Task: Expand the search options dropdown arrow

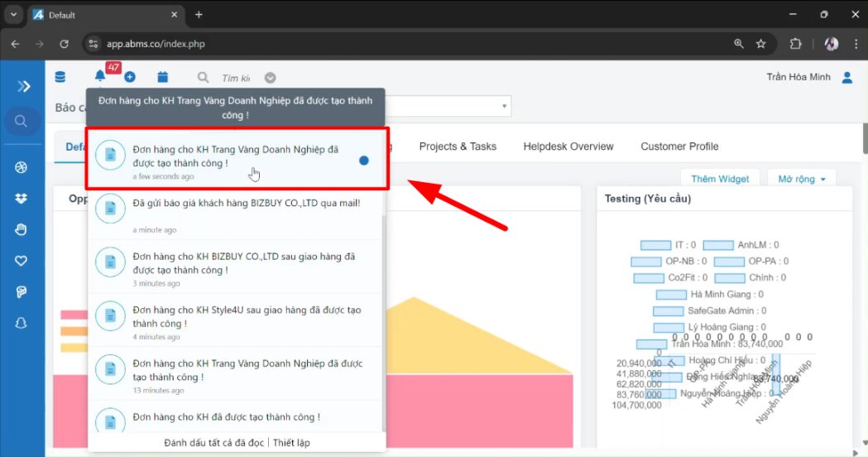Action: click(270, 78)
